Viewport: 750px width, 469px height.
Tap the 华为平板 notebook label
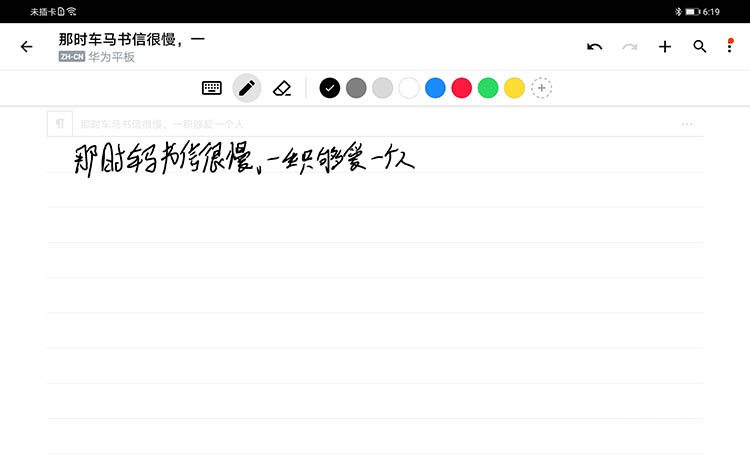(111, 56)
